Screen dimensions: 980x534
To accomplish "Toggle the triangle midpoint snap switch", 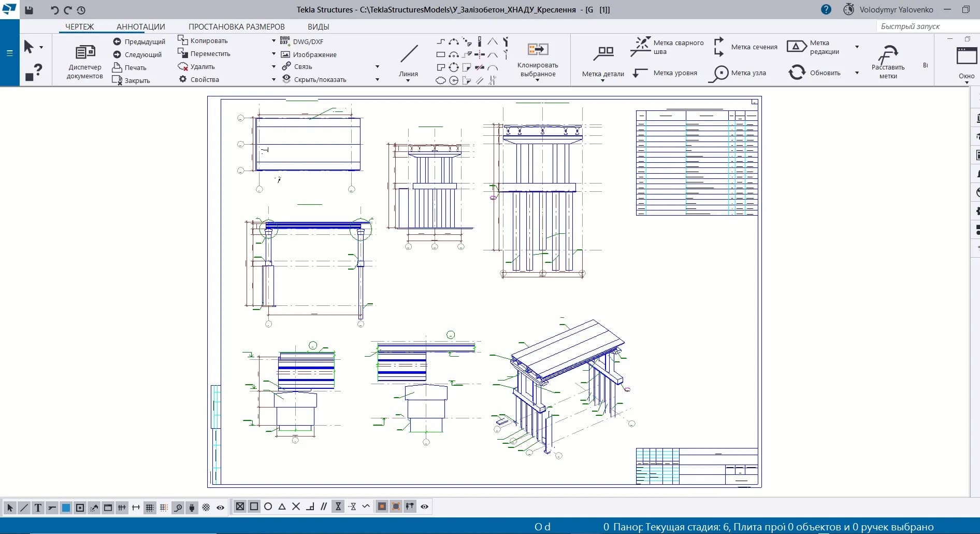I will coord(282,507).
